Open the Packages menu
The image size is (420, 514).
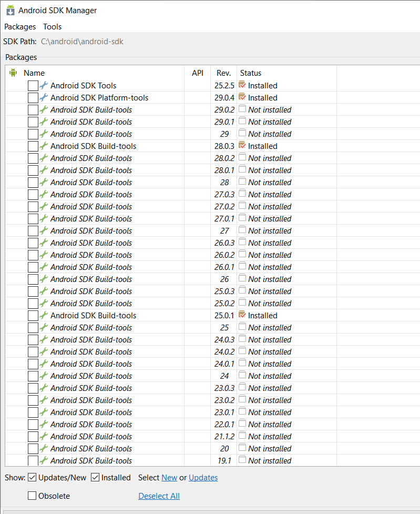(20, 26)
